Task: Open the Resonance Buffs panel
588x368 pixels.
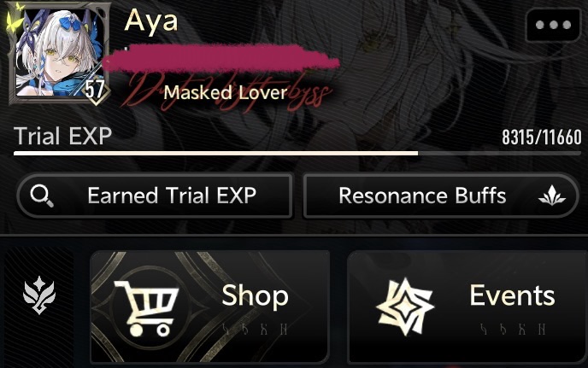Action: (x=441, y=196)
